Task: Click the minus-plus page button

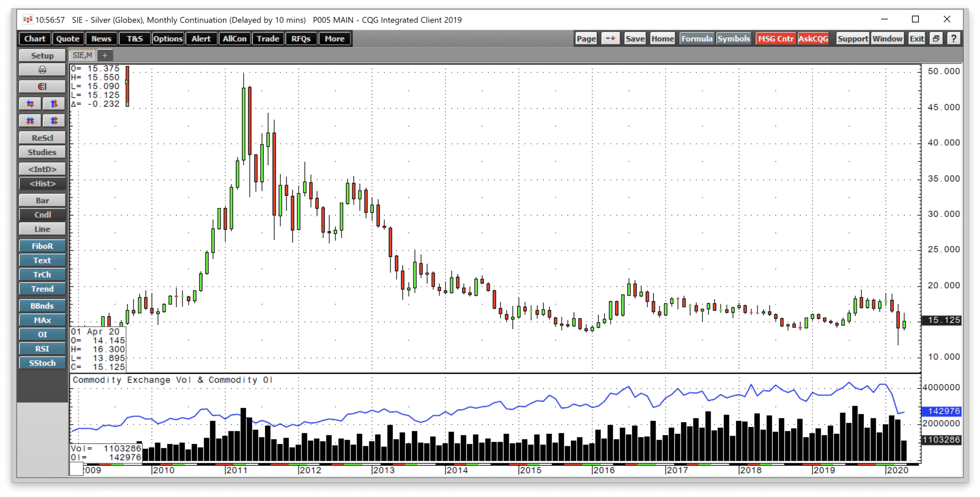Action: click(611, 39)
